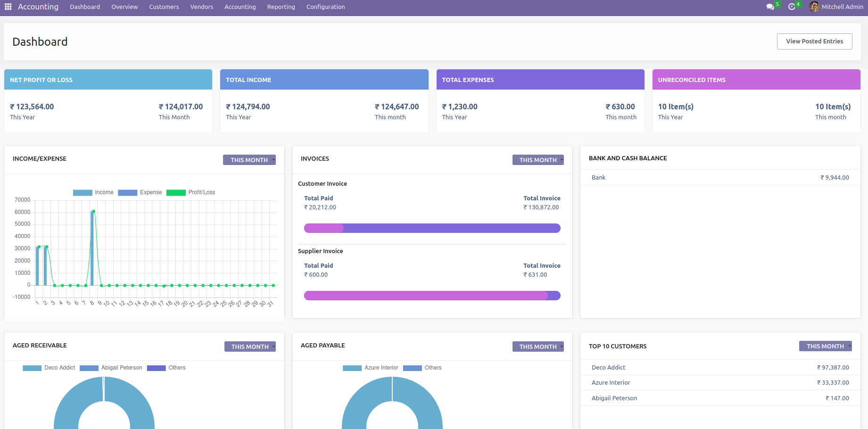
Task: Click Mitchell Admin user avatar
Action: (814, 7)
